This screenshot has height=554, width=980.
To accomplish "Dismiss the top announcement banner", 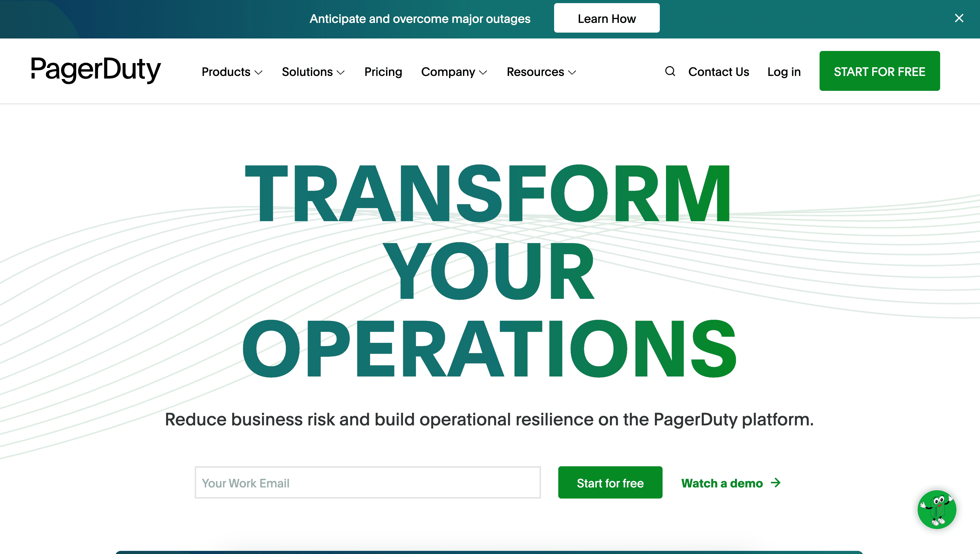I will [959, 18].
